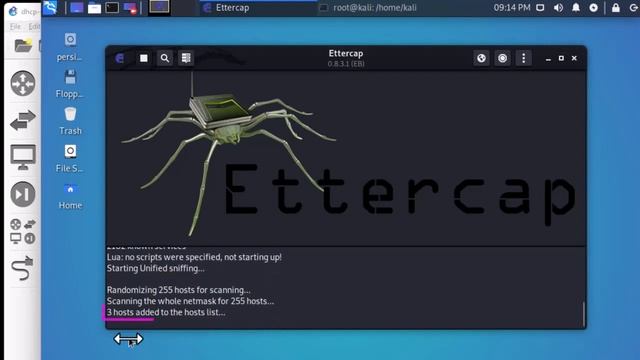This screenshot has height=360, width=640.
Task: Click the power manager tray icon
Action: [593, 8]
